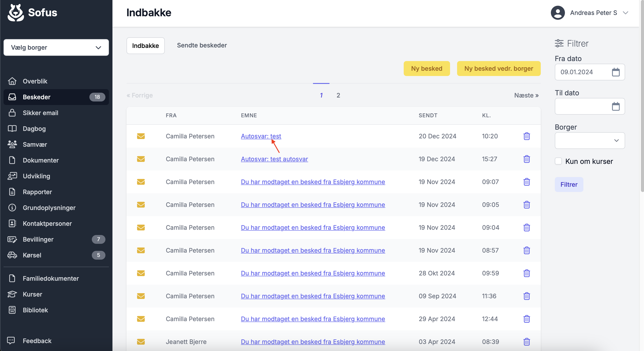Click the Kørsel car icon in sidebar
This screenshot has width=644, height=351.
[x=12, y=255]
